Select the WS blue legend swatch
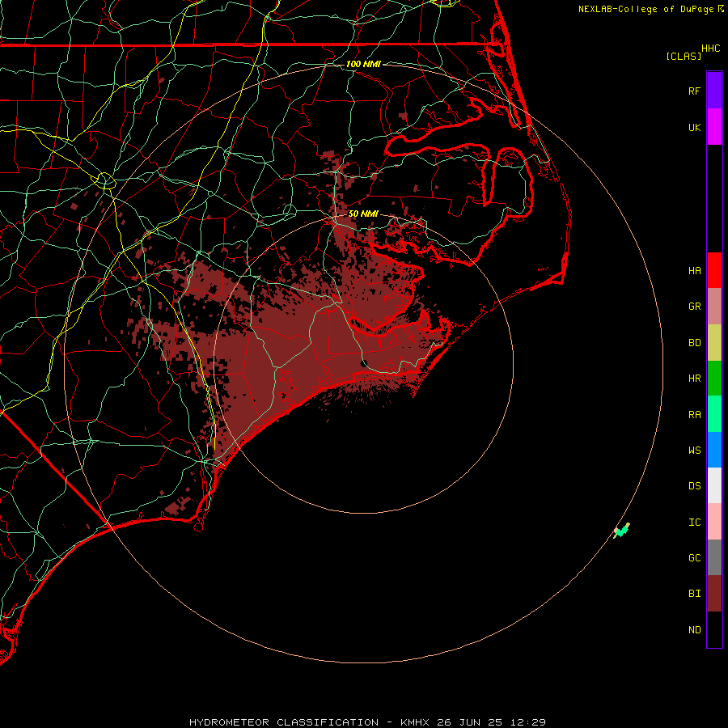The image size is (728, 728). [x=714, y=450]
